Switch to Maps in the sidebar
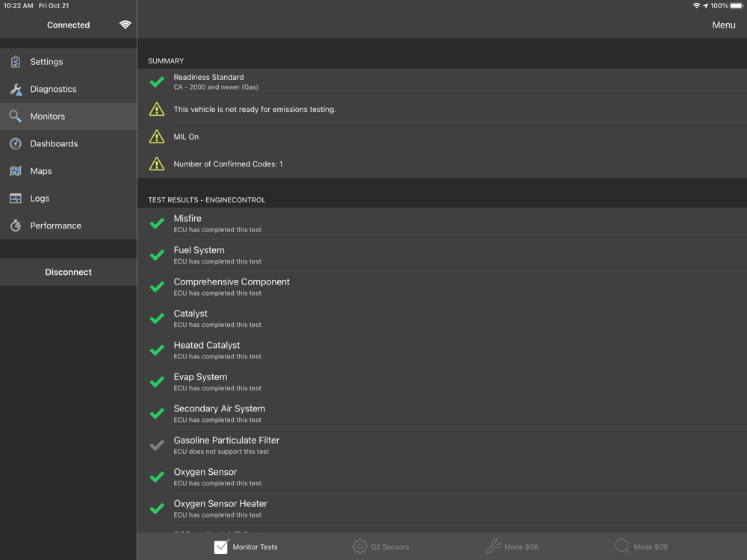This screenshot has height=560, width=747. click(x=69, y=171)
